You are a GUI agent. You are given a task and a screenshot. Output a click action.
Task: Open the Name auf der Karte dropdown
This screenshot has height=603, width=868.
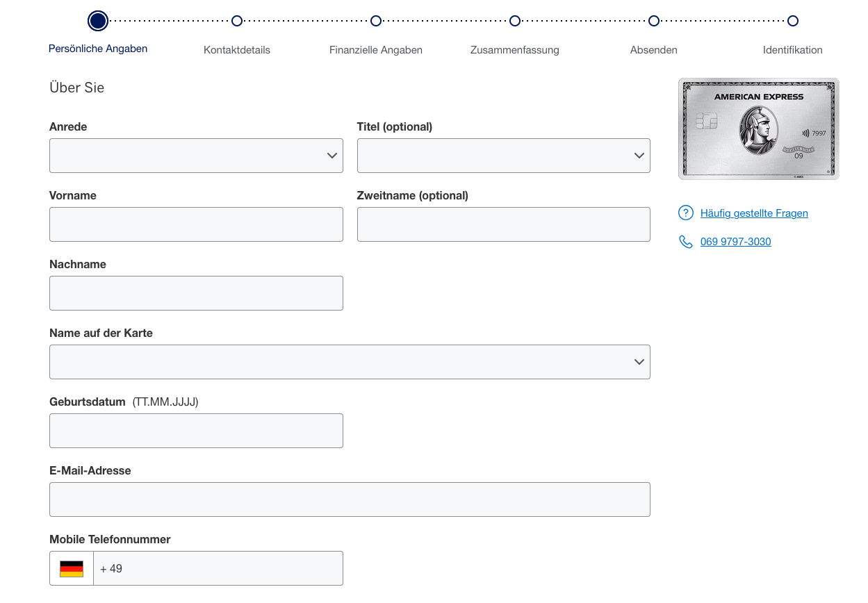(350, 362)
